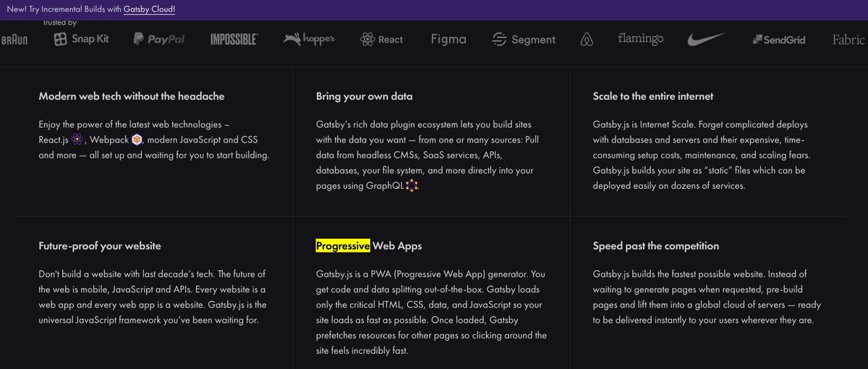Click the Nike swoosh logo
The height and width of the screenshot is (369, 868).
coord(706,40)
